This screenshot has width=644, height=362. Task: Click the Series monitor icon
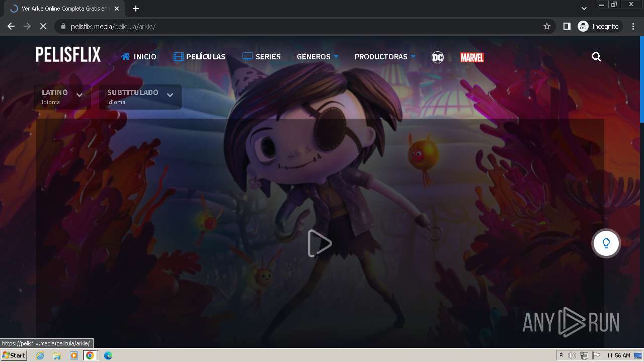click(248, 57)
